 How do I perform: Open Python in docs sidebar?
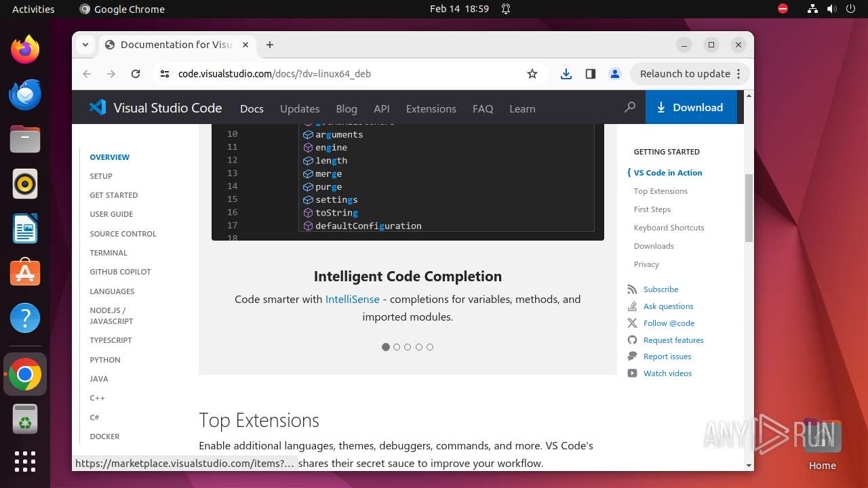[105, 360]
